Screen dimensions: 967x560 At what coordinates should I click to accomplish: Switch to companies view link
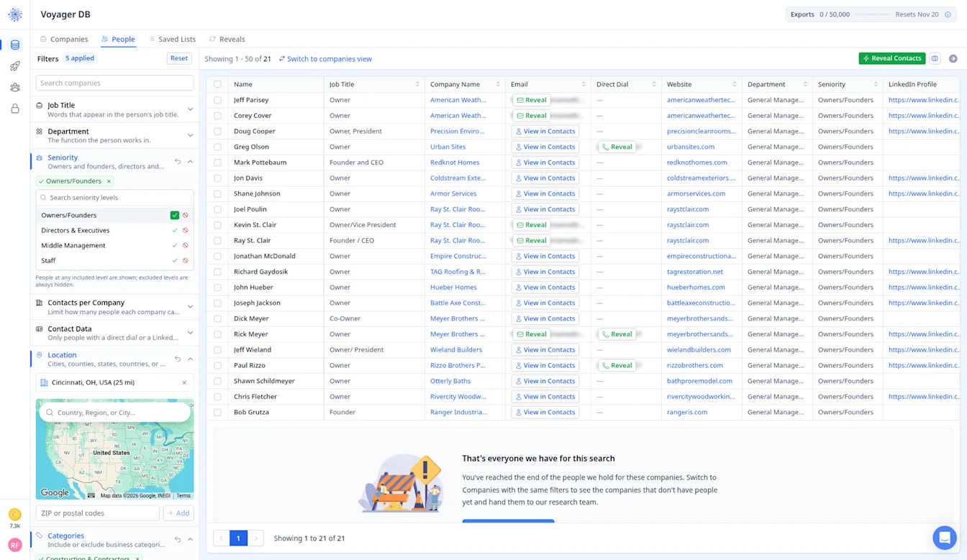(x=325, y=59)
